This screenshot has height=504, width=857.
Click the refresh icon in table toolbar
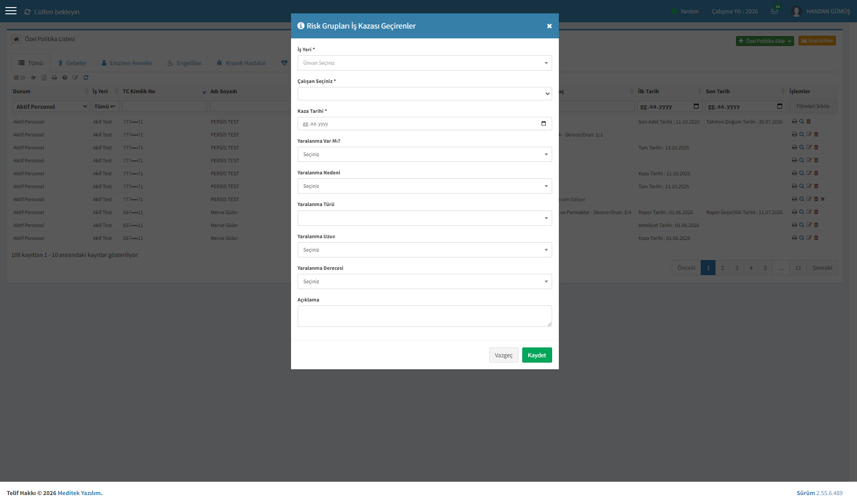tap(86, 78)
